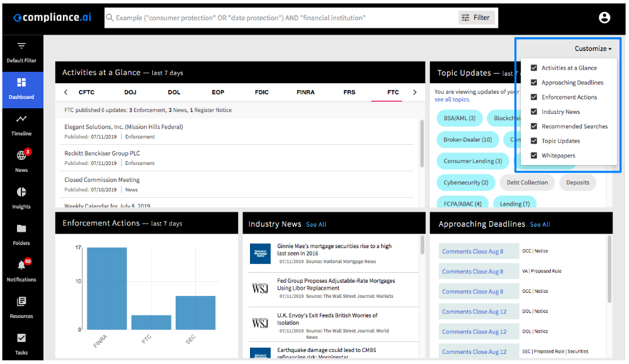Uncheck Recommended Searches checkbox
This screenshot has width=629, height=364.
tap(533, 126)
